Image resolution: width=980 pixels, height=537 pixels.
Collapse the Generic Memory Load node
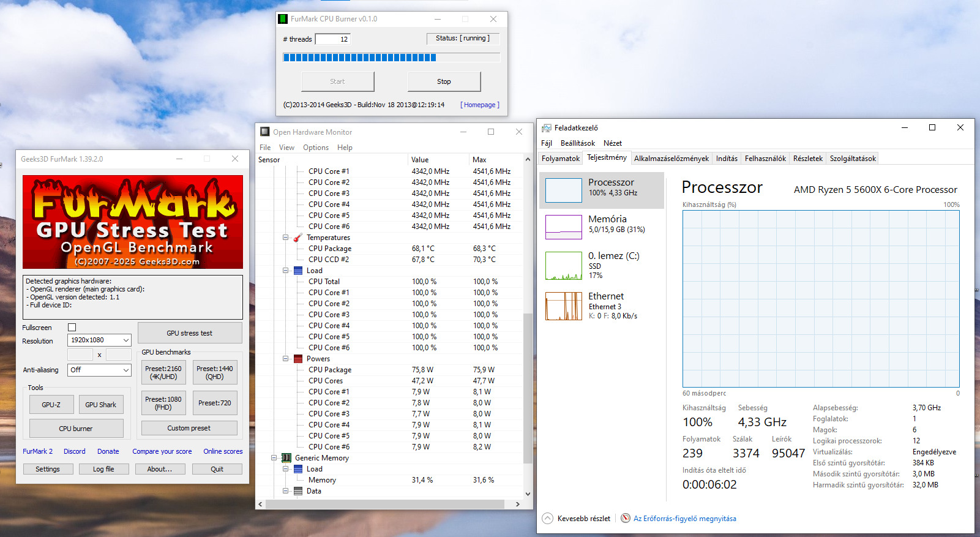285,469
